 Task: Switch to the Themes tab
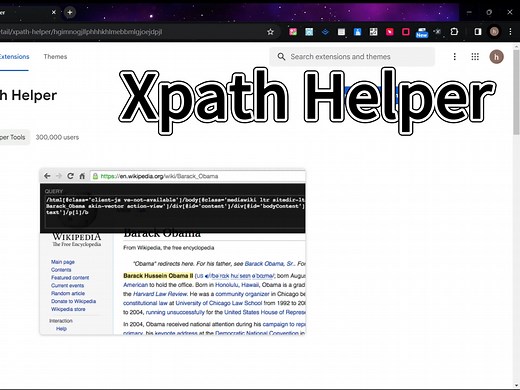(x=55, y=57)
